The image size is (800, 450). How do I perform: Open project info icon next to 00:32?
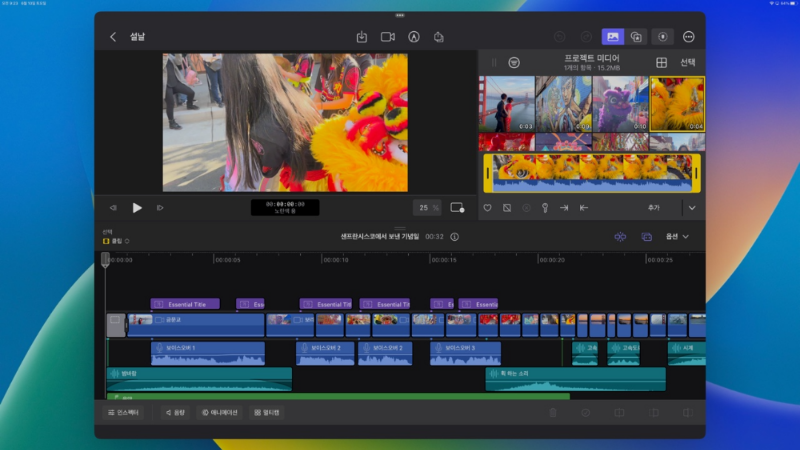tap(455, 237)
